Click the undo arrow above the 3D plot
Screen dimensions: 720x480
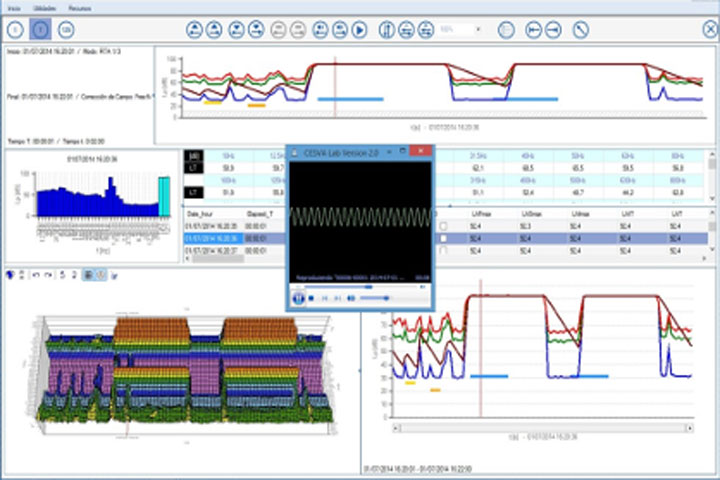tap(35, 274)
